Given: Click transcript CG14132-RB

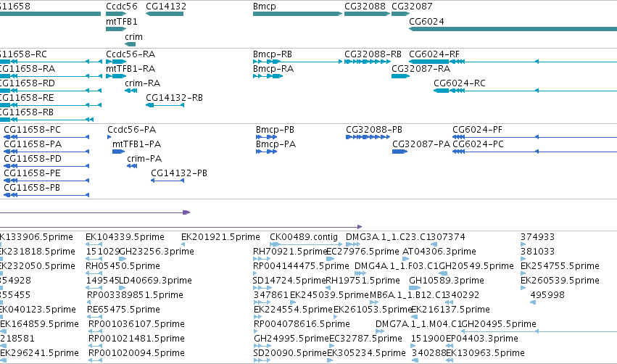Looking at the screenshot, I should point(174,98).
